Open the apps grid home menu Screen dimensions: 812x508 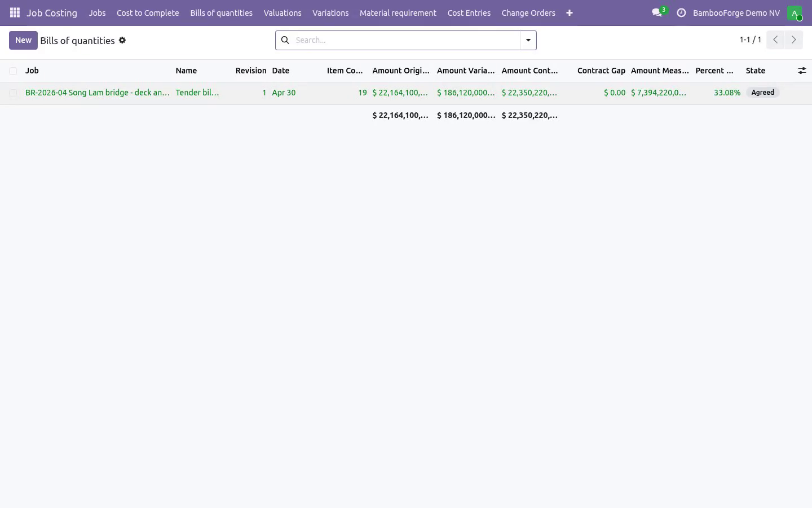click(15, 12)
